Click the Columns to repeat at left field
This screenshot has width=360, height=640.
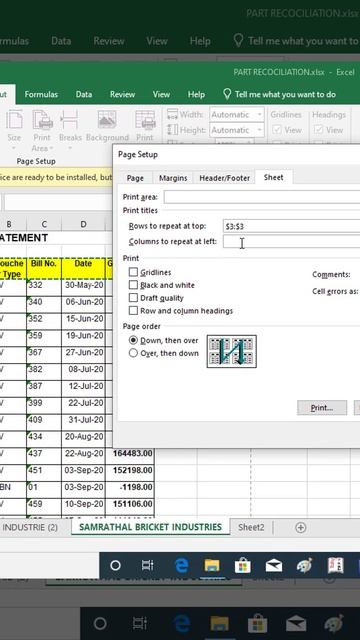click(291, 242)
